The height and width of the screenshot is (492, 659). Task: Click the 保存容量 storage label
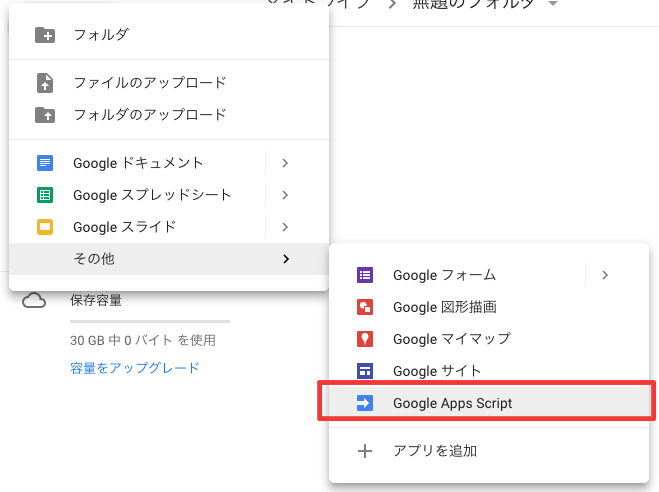point(96,300)
